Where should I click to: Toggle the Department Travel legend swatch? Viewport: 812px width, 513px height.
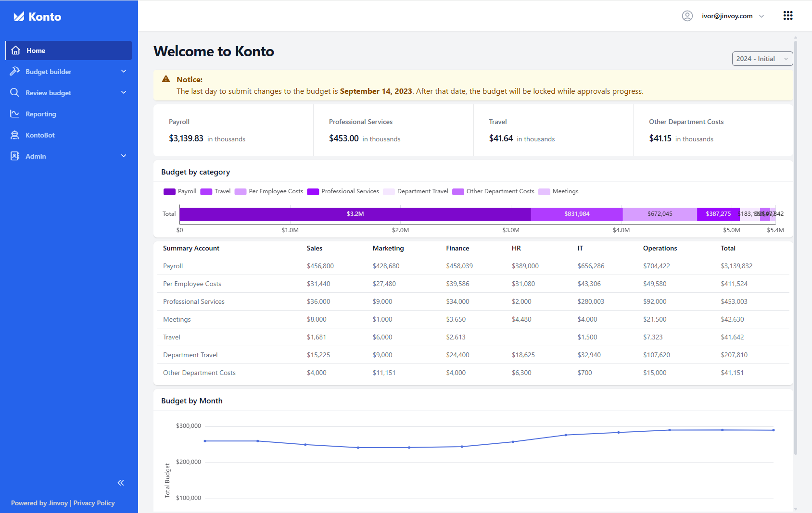click(389, 191)
